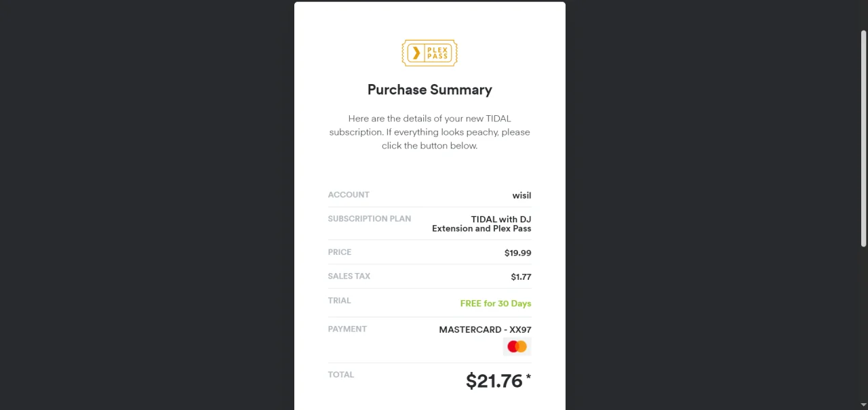
Task: Click the Mastercard card icon
Action: [517, 347]
